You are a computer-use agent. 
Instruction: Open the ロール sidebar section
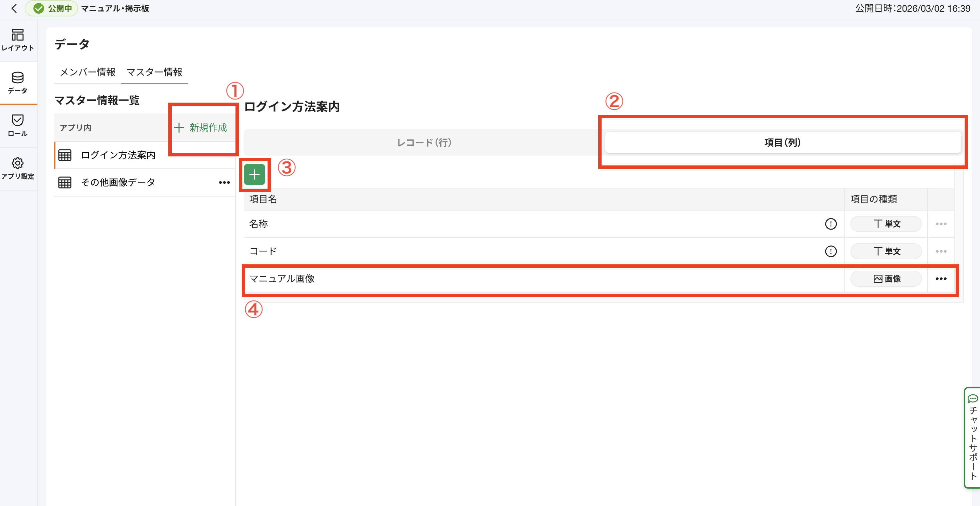point(18,125)
